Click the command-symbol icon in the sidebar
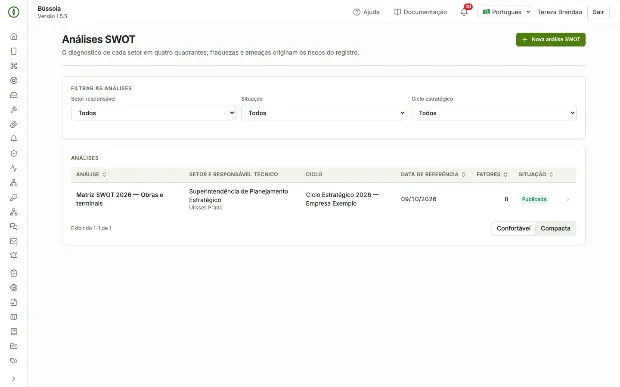Viewport: 620px width, 387px height. click(13, 66)
